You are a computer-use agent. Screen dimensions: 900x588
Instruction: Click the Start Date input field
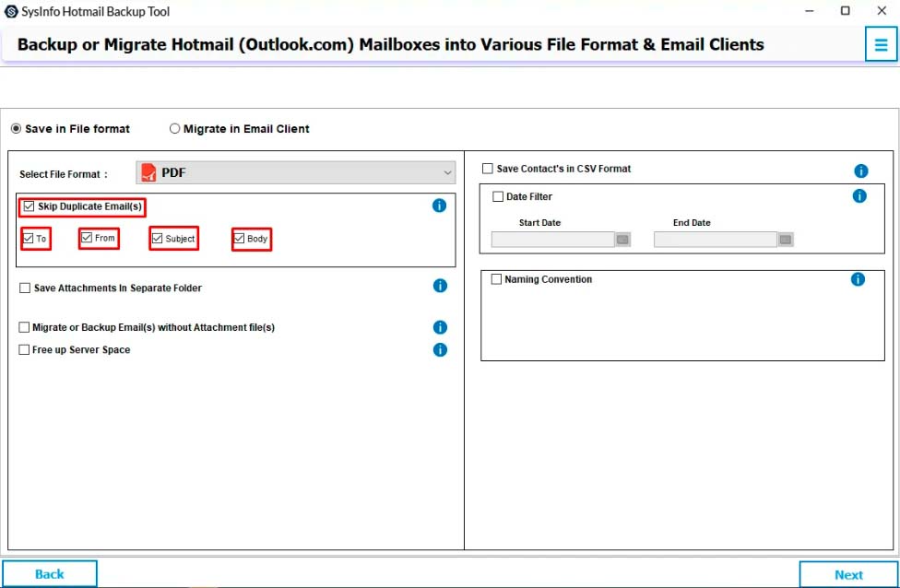click(x=552, y=240)
